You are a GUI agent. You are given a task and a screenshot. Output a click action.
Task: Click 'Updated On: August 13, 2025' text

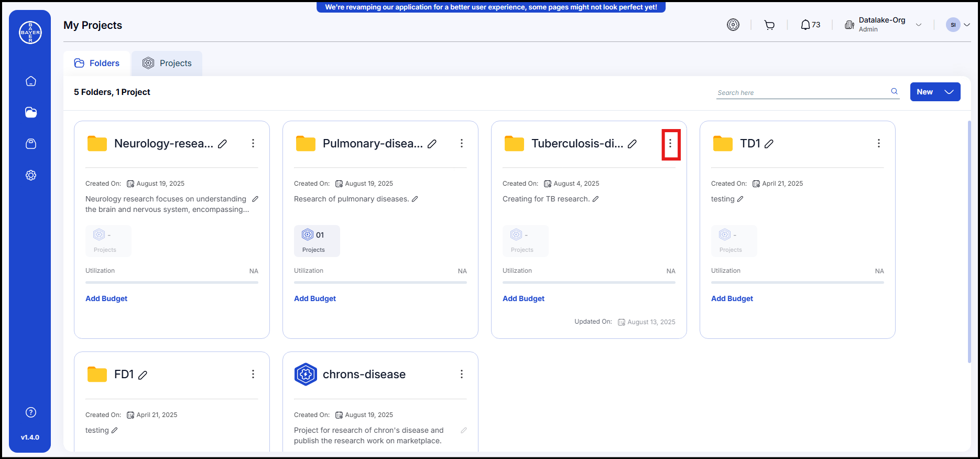625,322
